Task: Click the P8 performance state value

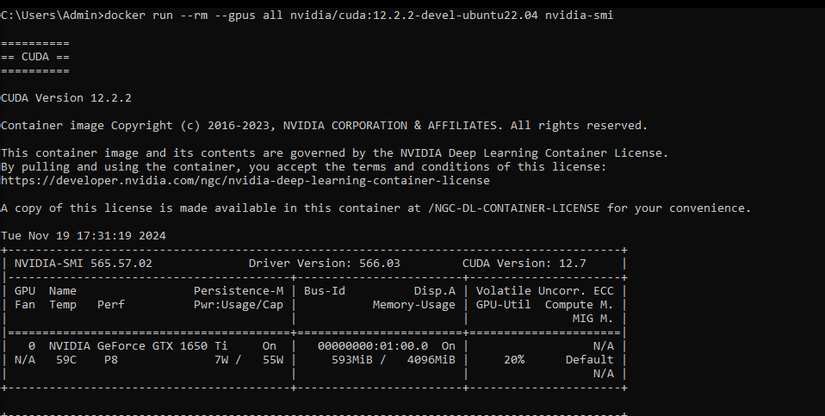Action: click(x=111, y=360)
